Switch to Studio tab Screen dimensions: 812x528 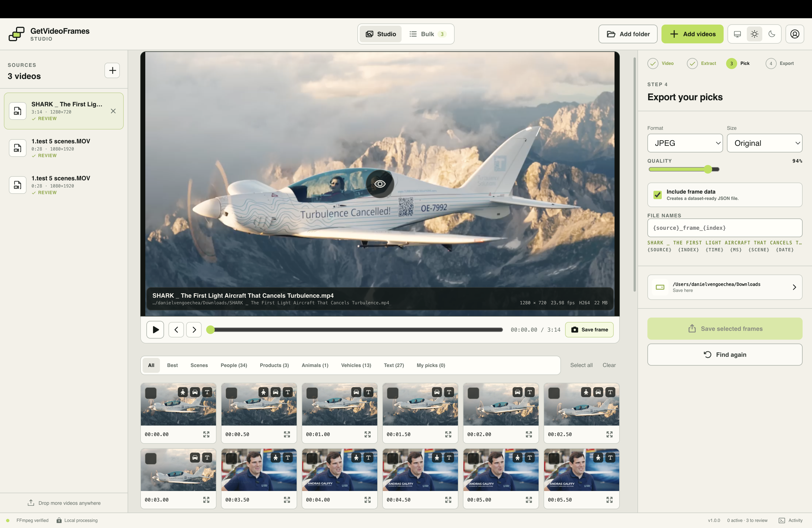click(381, 34)
